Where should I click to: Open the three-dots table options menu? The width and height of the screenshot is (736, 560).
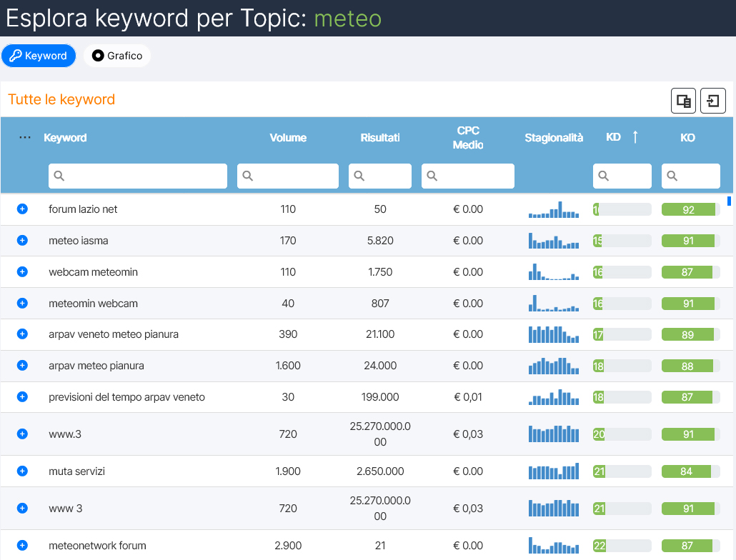click(x=25, y=138)
